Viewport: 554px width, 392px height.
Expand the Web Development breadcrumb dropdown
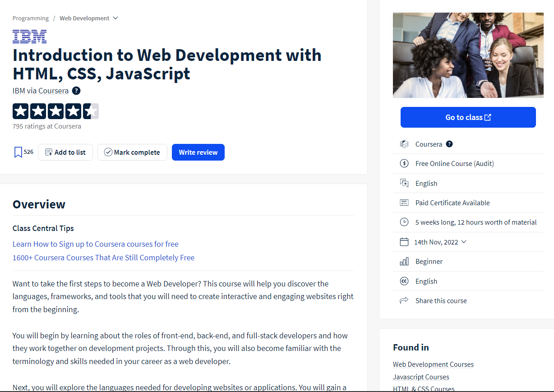pyautogui.click(x=115, y=18)
